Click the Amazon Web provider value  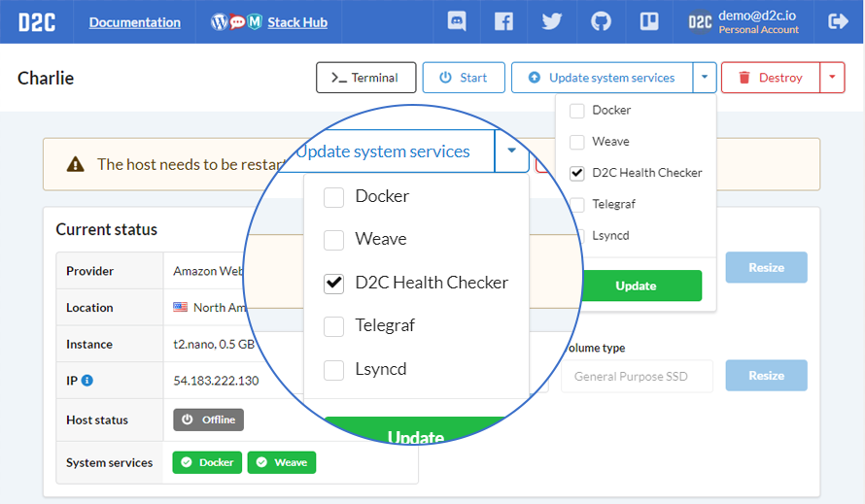[208, 271]
